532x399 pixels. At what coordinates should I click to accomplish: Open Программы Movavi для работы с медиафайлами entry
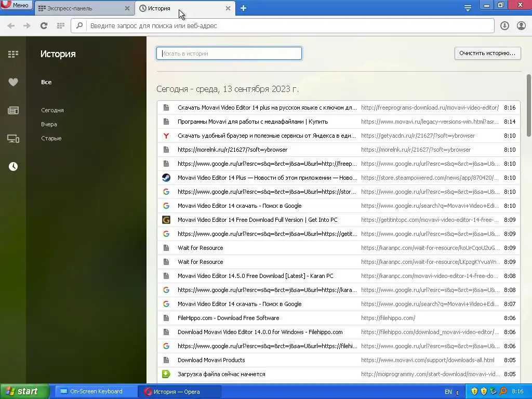tap(253, 122)
